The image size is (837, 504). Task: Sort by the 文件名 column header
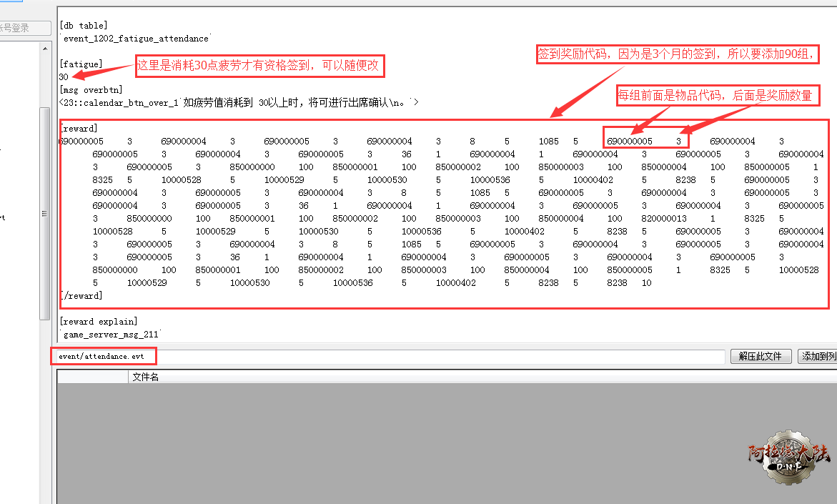145,377
